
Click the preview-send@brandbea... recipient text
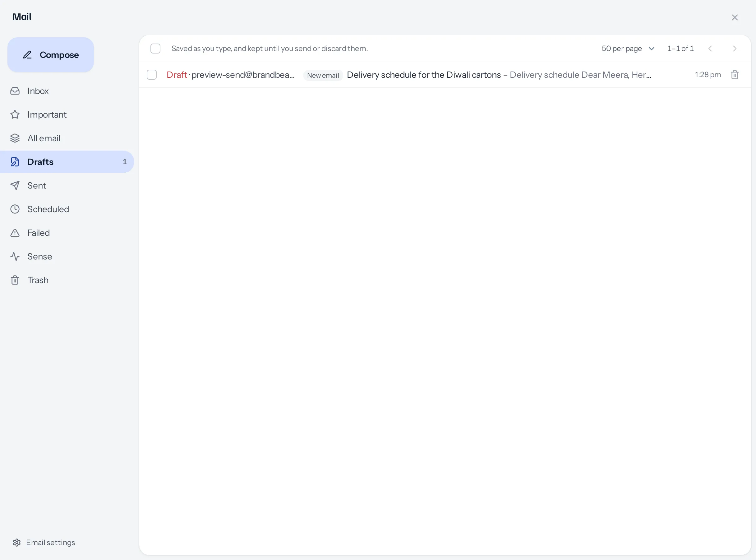point(243,75)
